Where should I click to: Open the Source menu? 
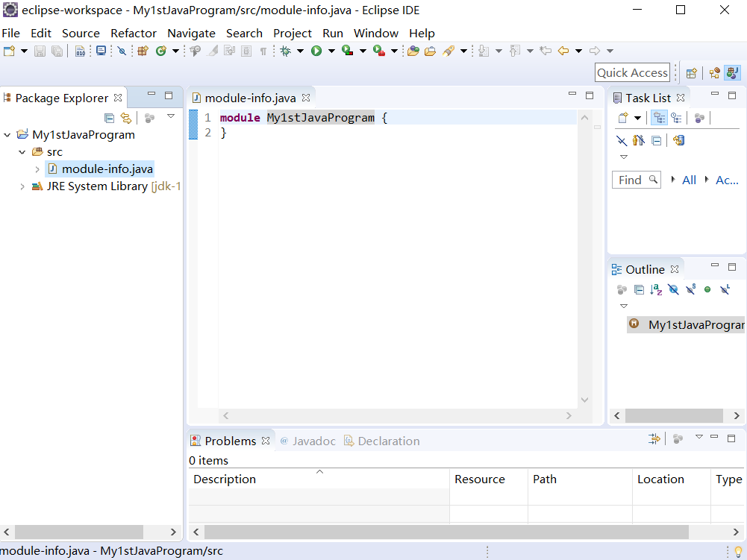pos(81,34)
